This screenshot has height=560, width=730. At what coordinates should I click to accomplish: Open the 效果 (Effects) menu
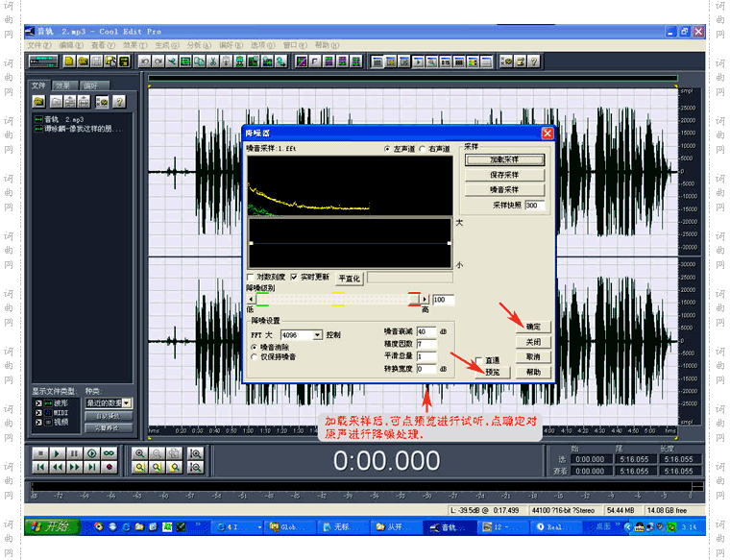pos(135,45)
